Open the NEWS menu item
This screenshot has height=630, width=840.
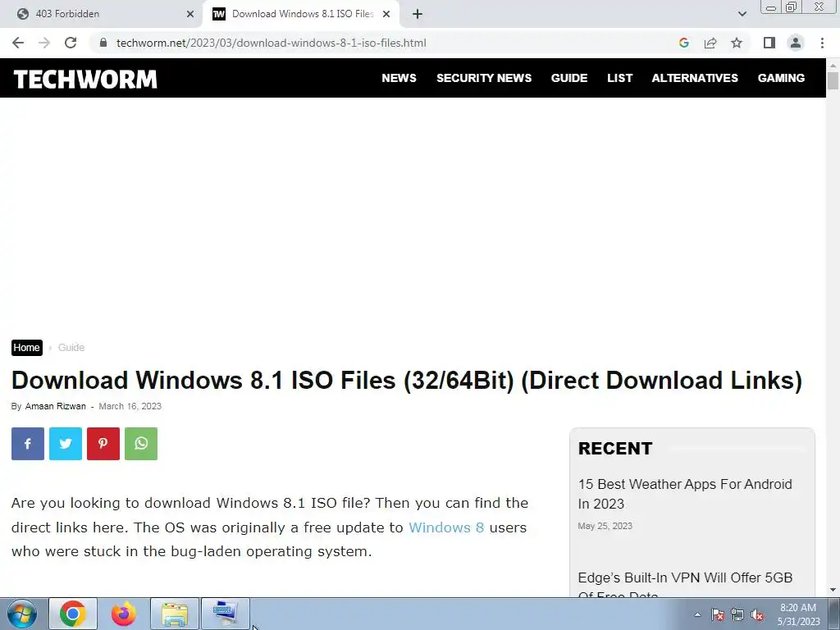point(399,78)
